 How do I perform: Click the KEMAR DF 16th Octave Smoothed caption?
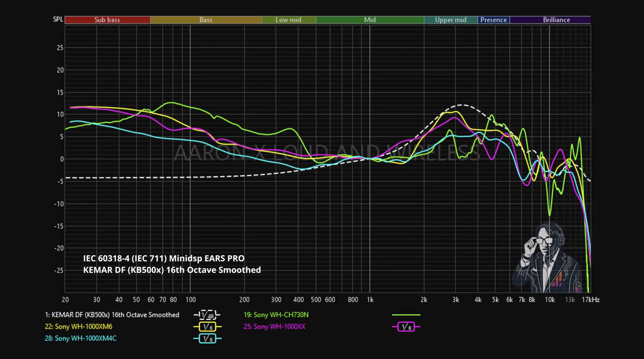[172, 270]
